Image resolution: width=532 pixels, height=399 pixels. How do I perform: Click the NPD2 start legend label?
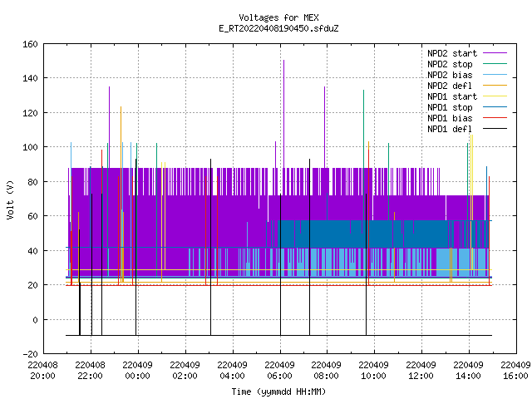click(x=452, y=53)
